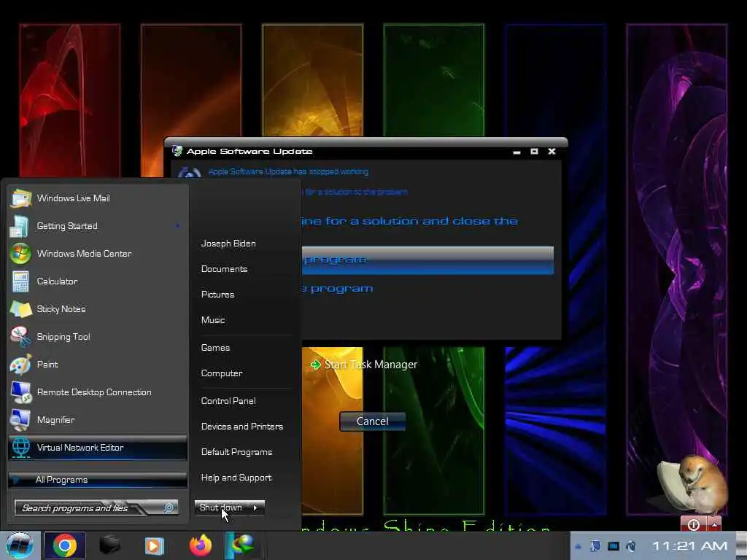Launch Remote Desktop Connection
The image size is (747, 560).
98,392
